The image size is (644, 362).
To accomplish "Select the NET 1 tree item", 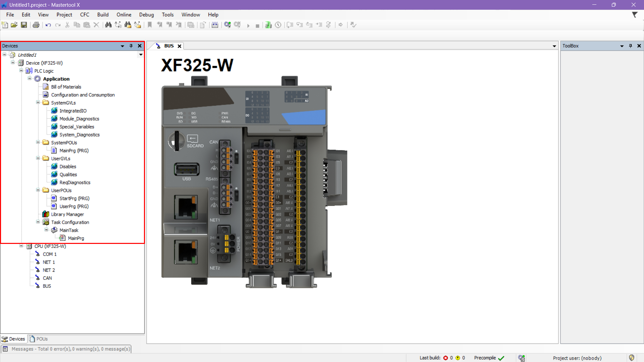I will point(49,262).
